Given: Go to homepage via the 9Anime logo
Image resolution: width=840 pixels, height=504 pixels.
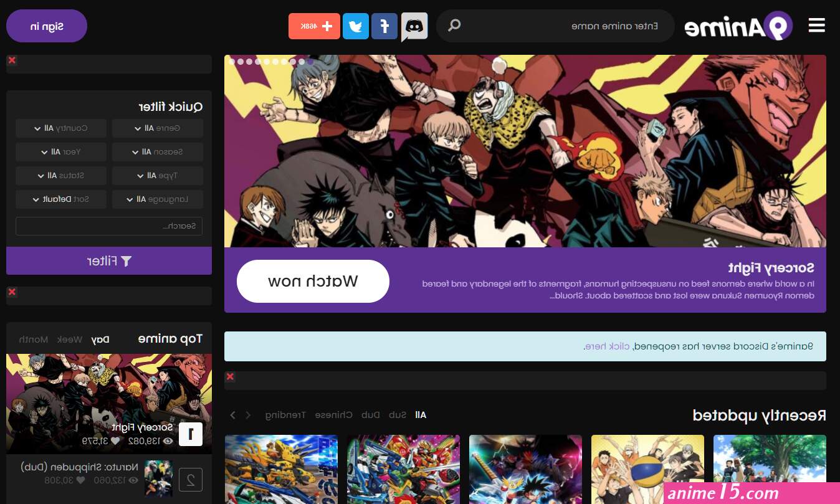Looking at the screenshot, I should (738, 26).
